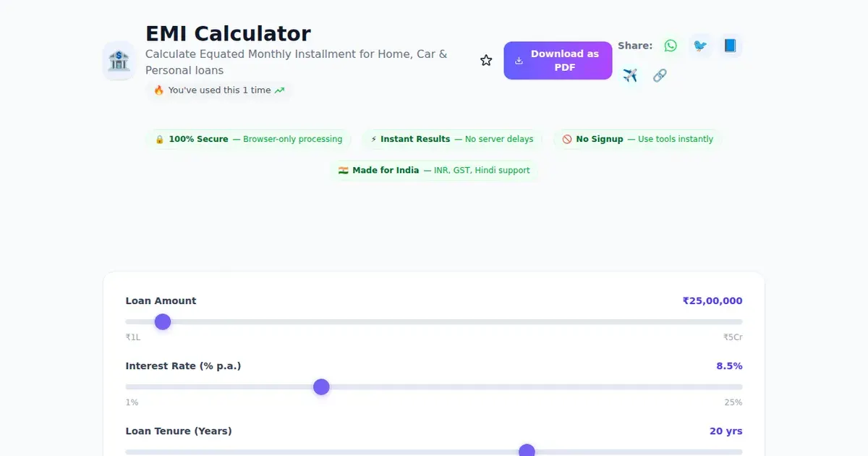Click the Loan Tenure slider handle
This screenshot has height=456, width=868.
coord(527,452)
